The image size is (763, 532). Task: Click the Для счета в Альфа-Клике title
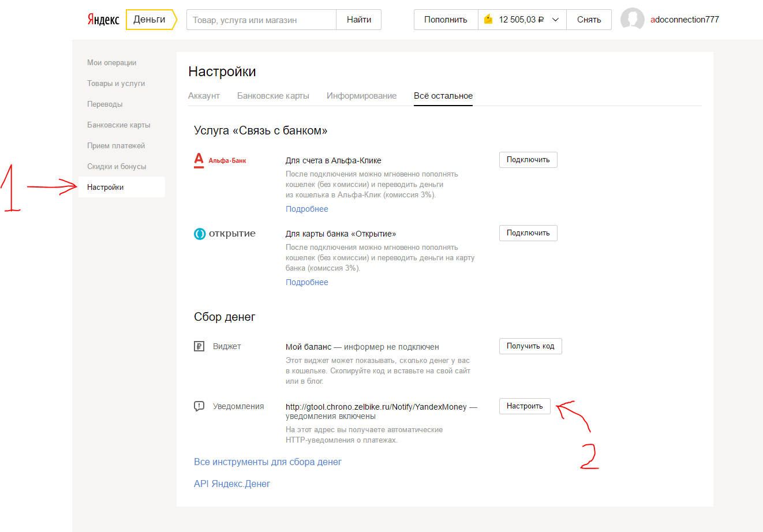click(x=334, y=160)
